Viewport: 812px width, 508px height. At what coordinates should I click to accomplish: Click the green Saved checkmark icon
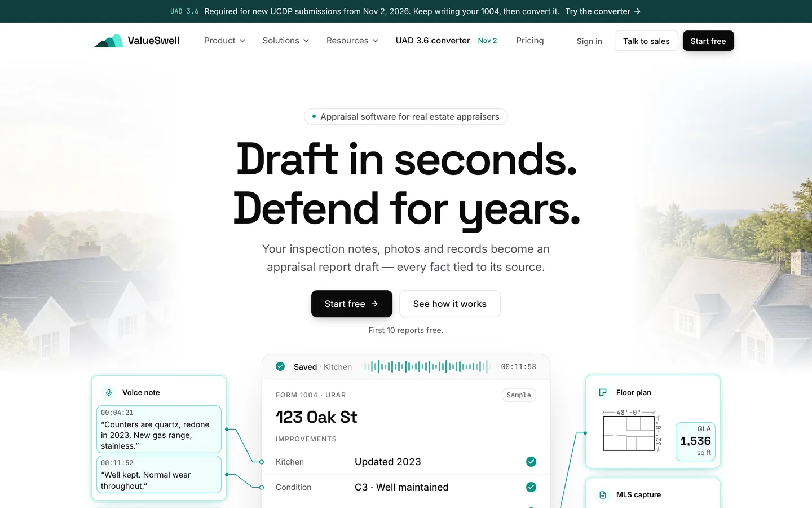click(x=280, y=366)
